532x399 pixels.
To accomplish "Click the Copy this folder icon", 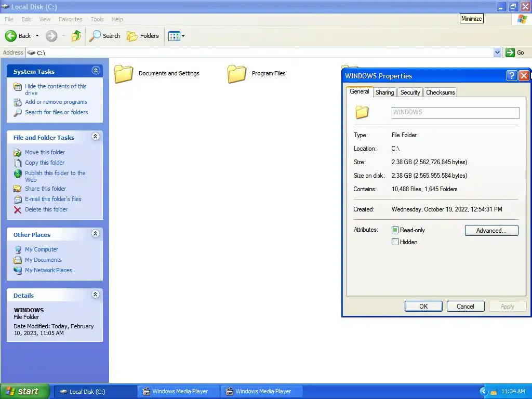I will (18, 163).
